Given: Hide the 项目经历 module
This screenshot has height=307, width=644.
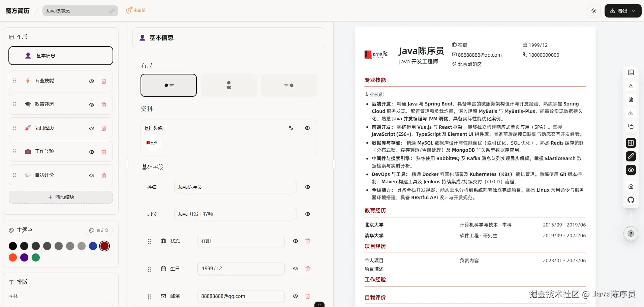Looking at the screenshot, I should point(92,128).
